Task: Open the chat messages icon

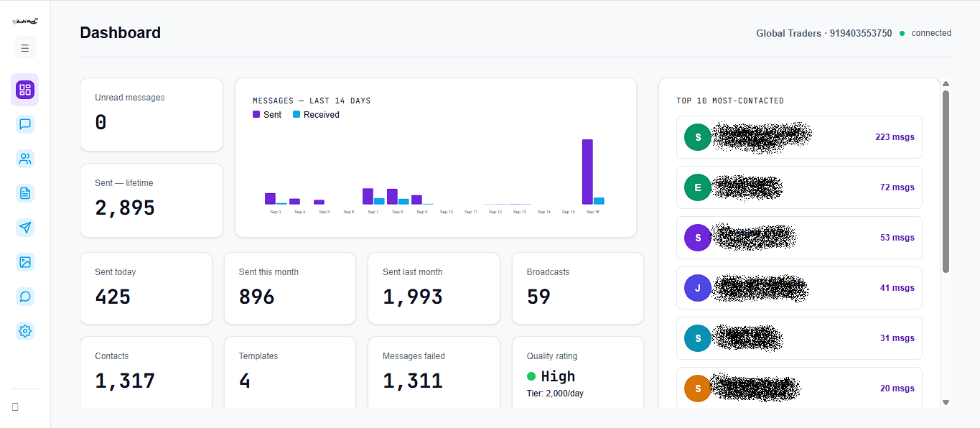Action: [x=25, y=124]
